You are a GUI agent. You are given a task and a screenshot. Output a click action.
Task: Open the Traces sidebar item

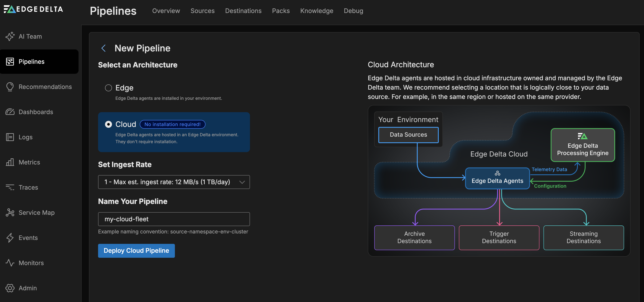click(28, 187)
